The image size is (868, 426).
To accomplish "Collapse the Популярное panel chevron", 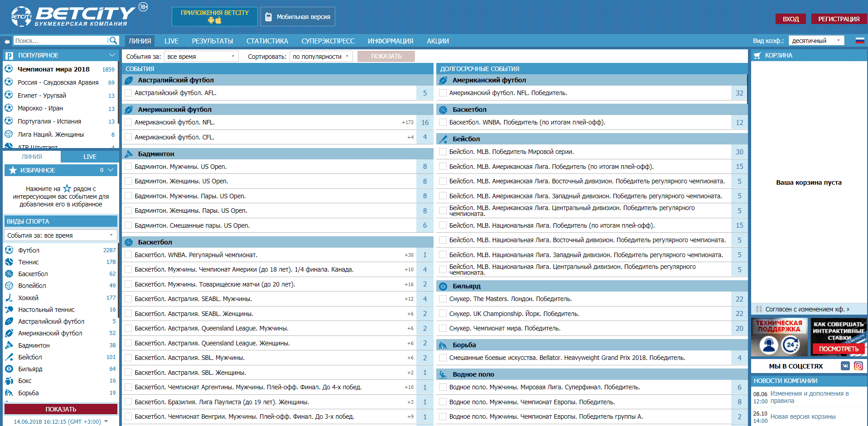I will coord(112,55).
